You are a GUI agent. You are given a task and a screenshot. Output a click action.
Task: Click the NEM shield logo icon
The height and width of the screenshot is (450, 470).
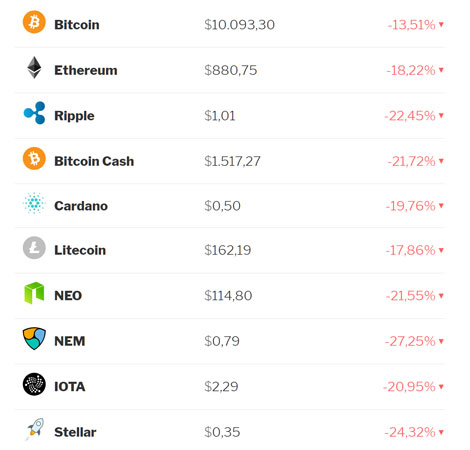tap(34, 338)
